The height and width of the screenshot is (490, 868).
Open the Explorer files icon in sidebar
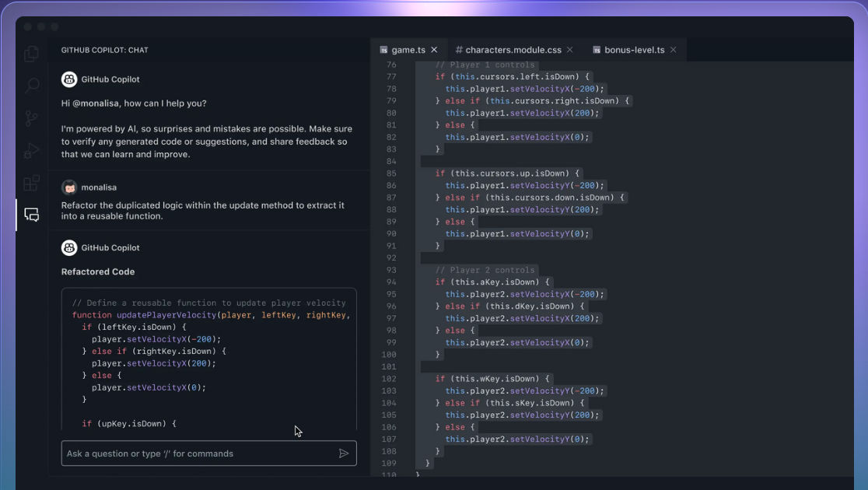[32, 54]
